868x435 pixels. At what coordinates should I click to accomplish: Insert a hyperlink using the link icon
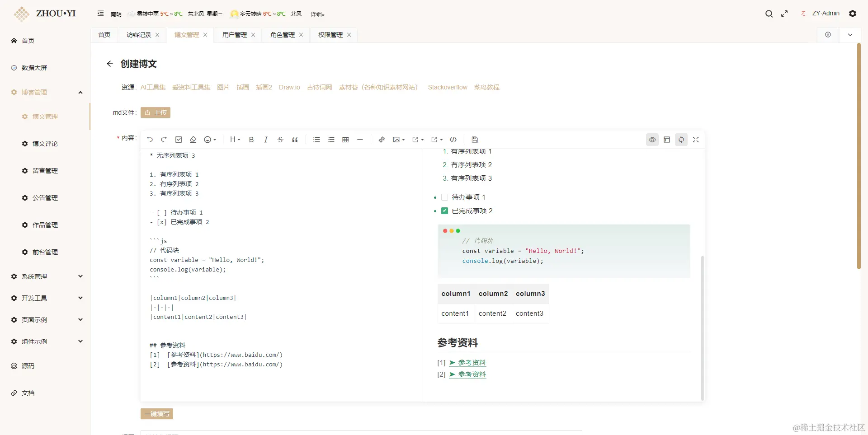tap(382, 140)
